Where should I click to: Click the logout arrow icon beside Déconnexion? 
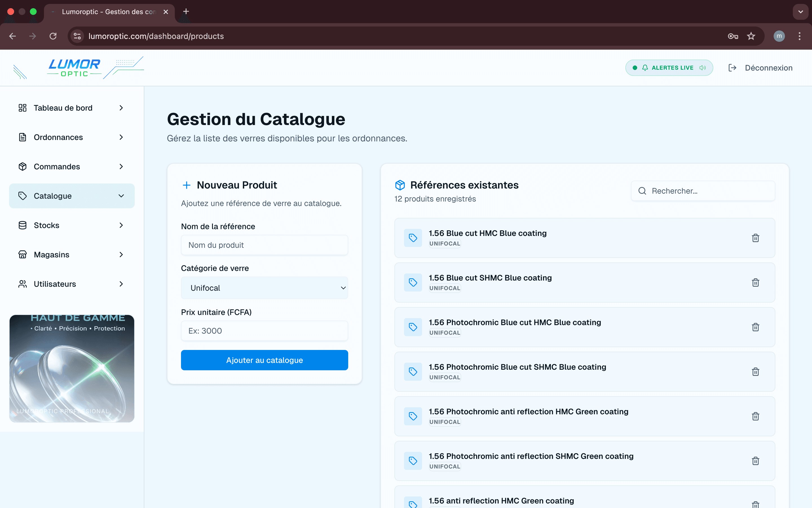click(732, 68)
